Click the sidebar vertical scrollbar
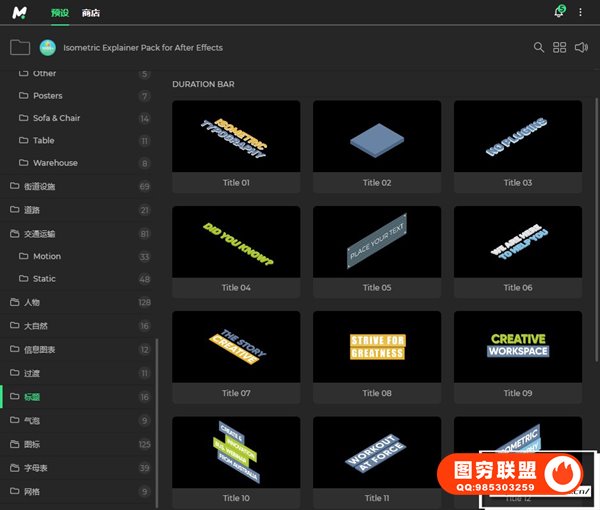The height and width of the screenshot is (510, 600). tap(157, 420)
